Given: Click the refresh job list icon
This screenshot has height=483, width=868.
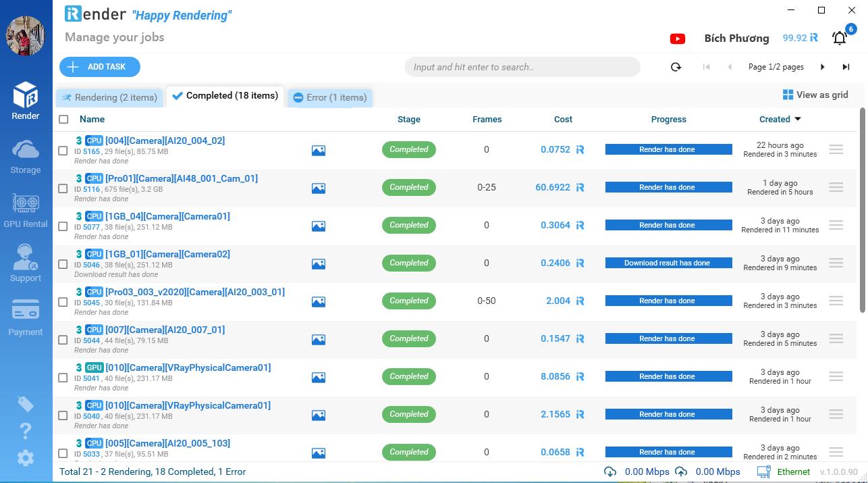Looking at the screenshot, I should tap(676, 67).
